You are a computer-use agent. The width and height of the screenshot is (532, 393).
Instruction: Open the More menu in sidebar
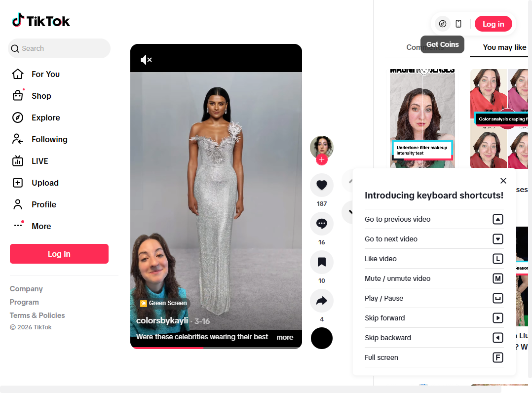click(x=41, y=226)
